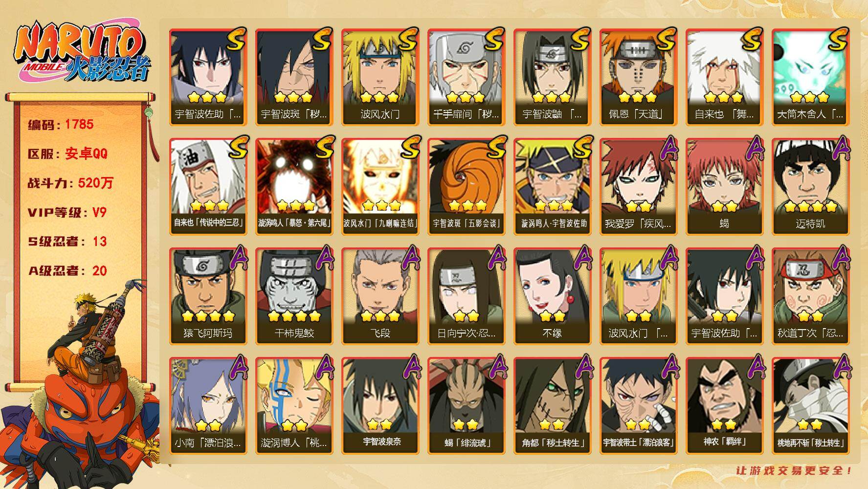868x489 pixels.
Task: Open the 自来也「传说中的三忍」 card
Action: tap(208, 186)
